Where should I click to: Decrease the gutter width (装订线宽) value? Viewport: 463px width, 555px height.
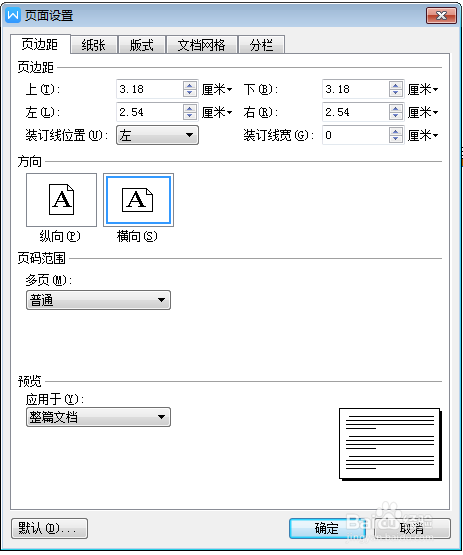pos(396,139)
